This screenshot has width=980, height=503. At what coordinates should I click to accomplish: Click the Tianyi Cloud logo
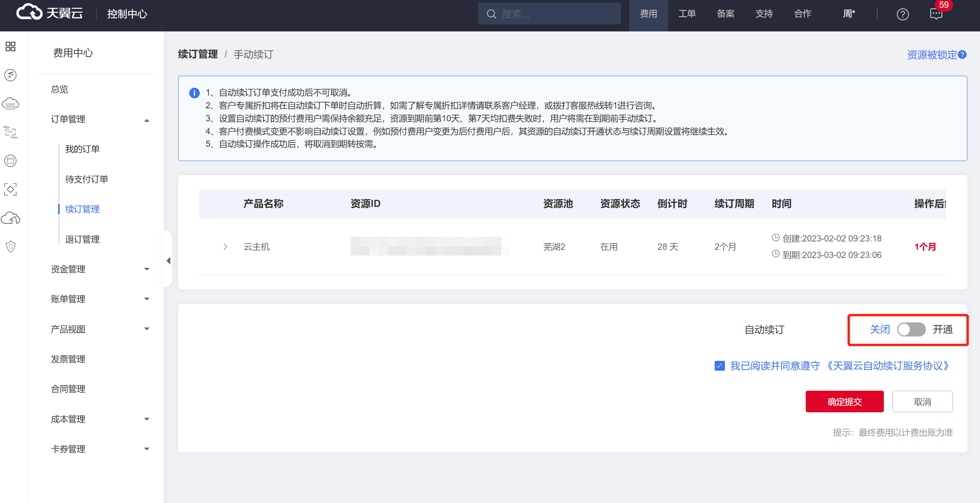pos(50,13)
